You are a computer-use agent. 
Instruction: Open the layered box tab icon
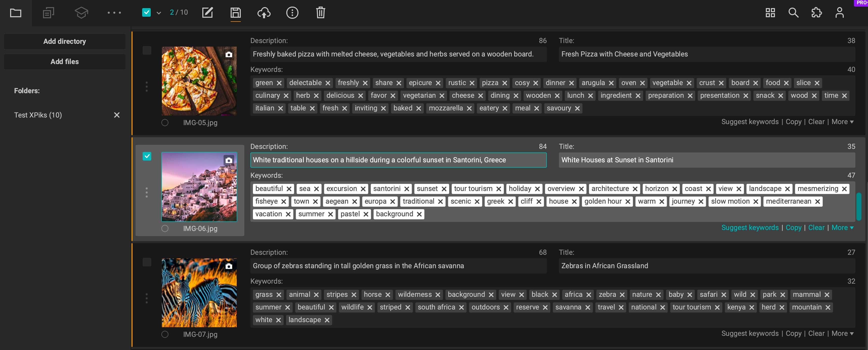point(81,13)
